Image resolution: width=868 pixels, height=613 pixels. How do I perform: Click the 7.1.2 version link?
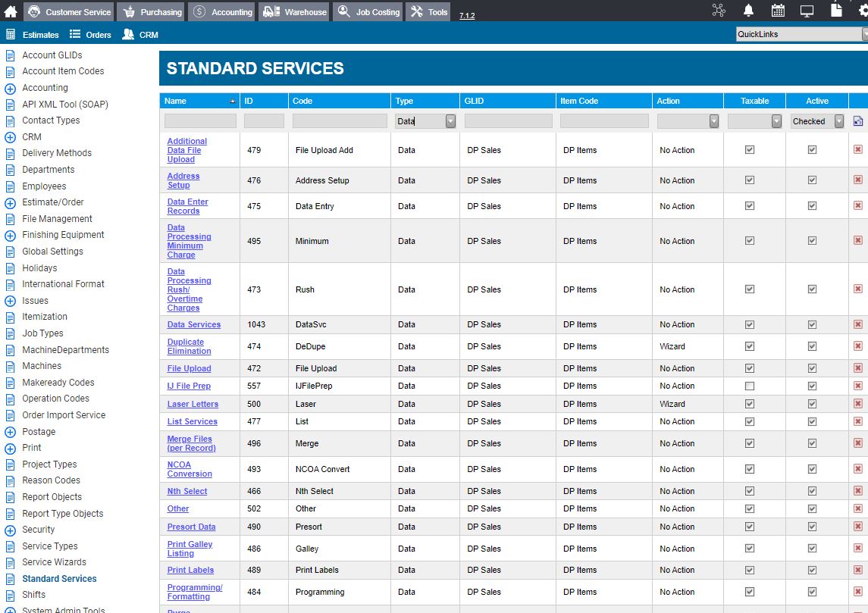[x=467, y=15]
